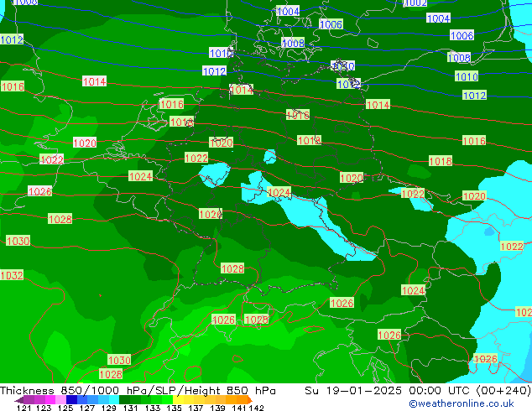Click the purple arrow tip of the color scale

[18, 400]
